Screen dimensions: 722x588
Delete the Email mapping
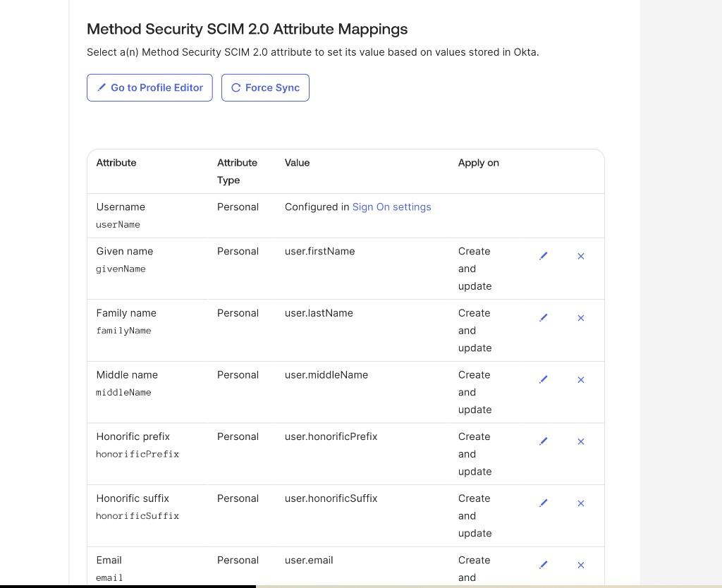581,565
